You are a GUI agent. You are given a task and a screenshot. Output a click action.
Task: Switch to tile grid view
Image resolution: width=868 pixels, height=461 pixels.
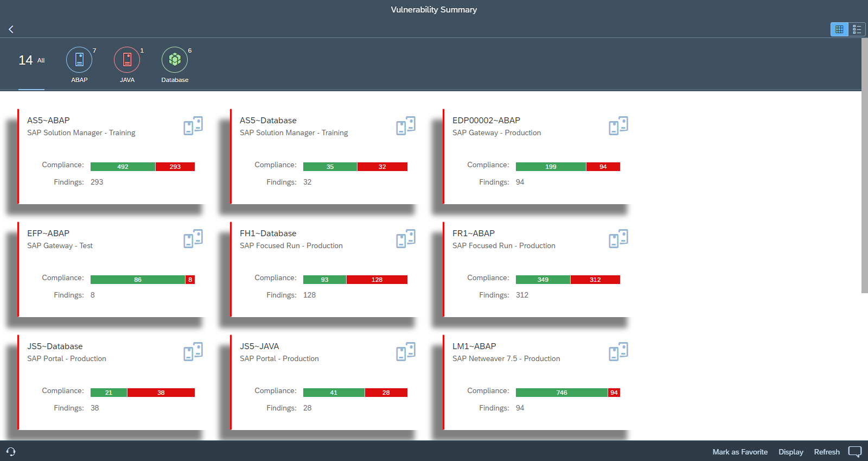tap(839, 29)
